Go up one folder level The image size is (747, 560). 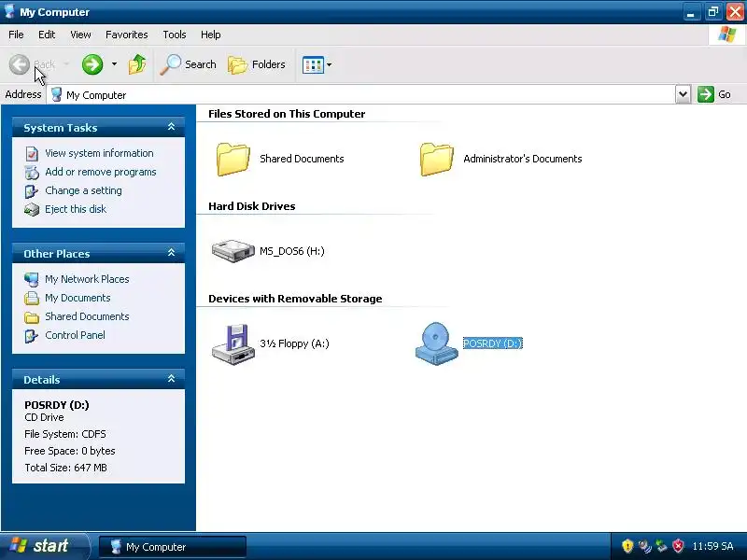[x=137, y=64]
